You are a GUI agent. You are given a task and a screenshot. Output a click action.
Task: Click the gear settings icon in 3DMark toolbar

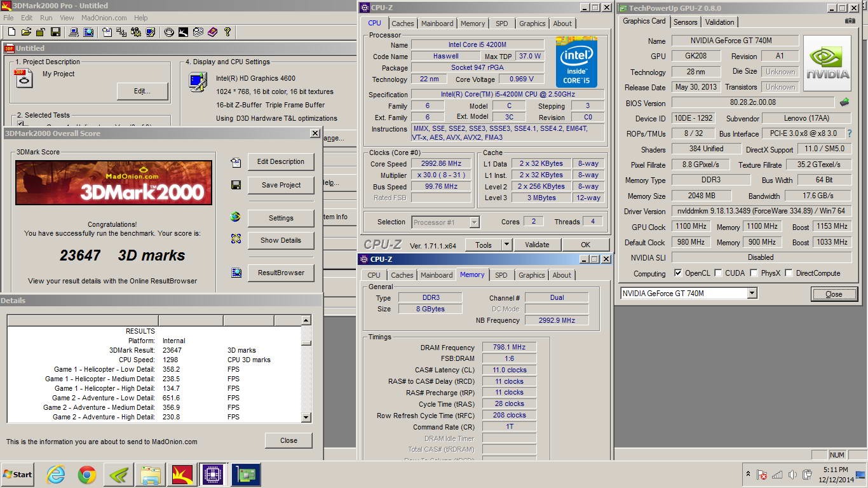click(x=136, y=32)
